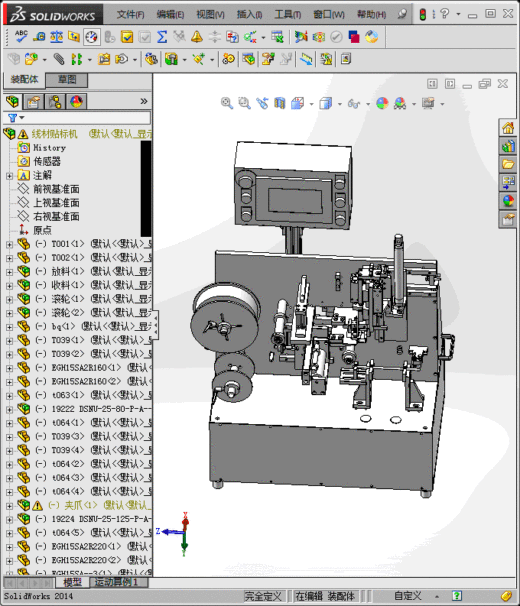Expand the 注解 annotations folder
The height and width of the screenshot is (606, 520).
(9, 176)
